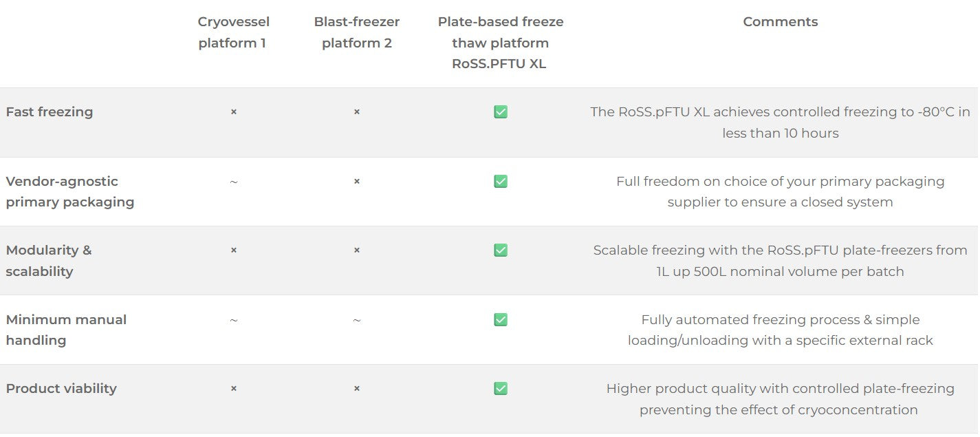Click Blast-freezer cross for Product viability
The width and height of the screenshot is (980, 437).
(357, 389)
